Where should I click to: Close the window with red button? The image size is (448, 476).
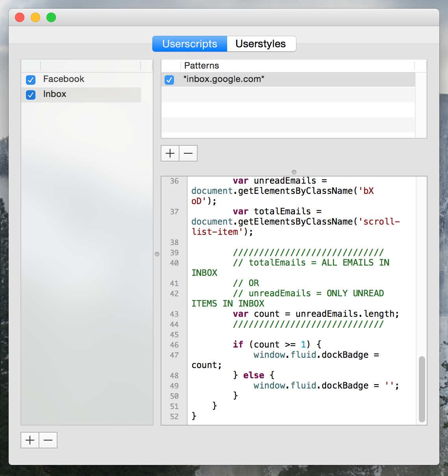tap(20, 17)
